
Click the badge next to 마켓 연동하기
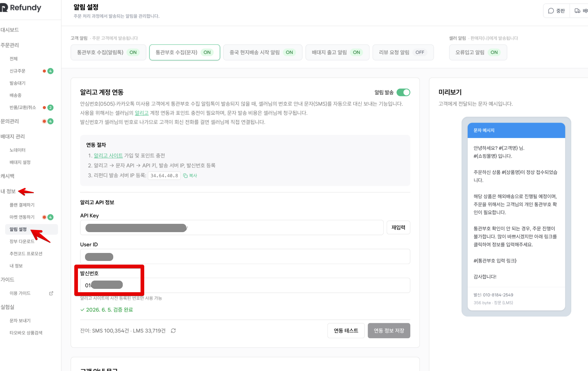50,217
